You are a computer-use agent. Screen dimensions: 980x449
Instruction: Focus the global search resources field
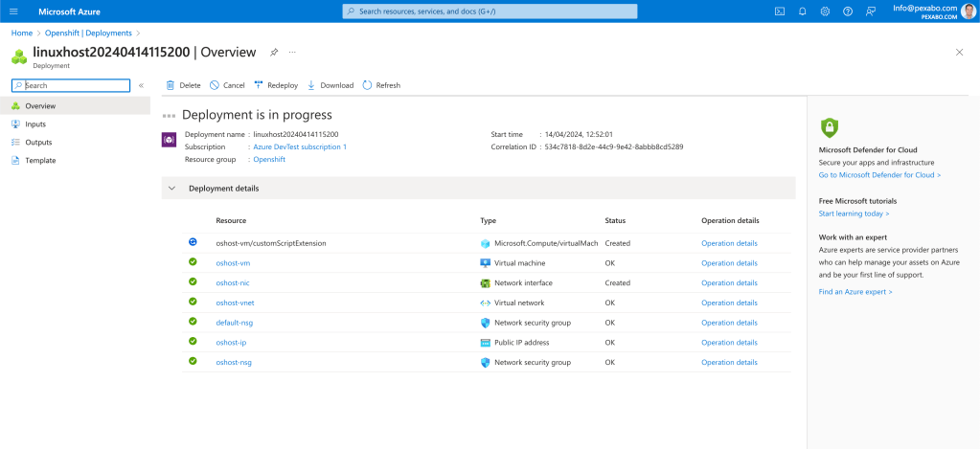pyautogui.click(x=490, y=11)
